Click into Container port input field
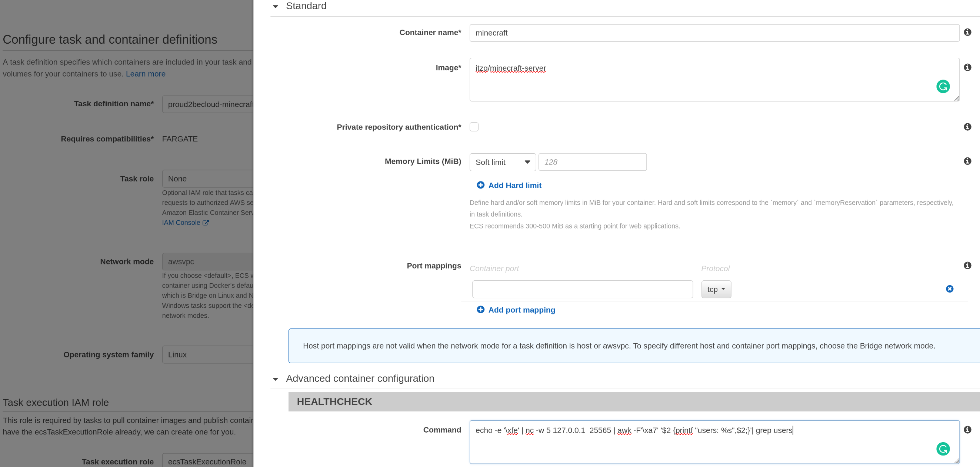This screenshot has height=467, width=980. (582, 289)
